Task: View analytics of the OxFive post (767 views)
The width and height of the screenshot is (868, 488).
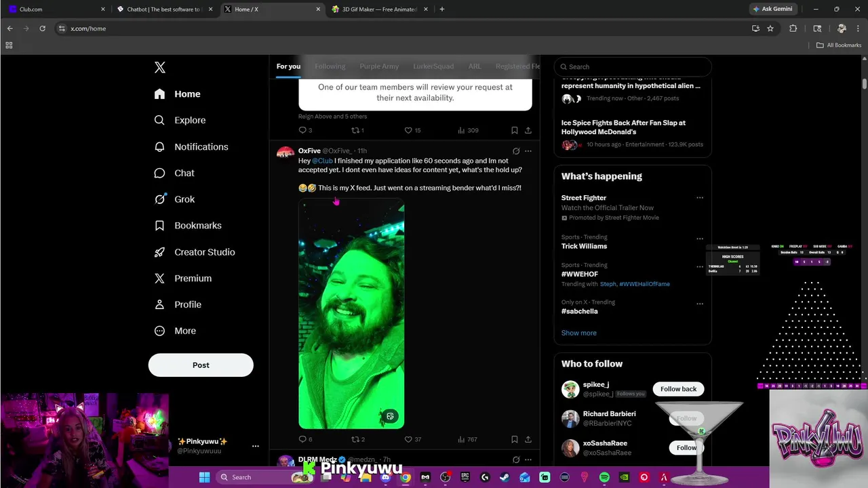Action: click(467, 439)
